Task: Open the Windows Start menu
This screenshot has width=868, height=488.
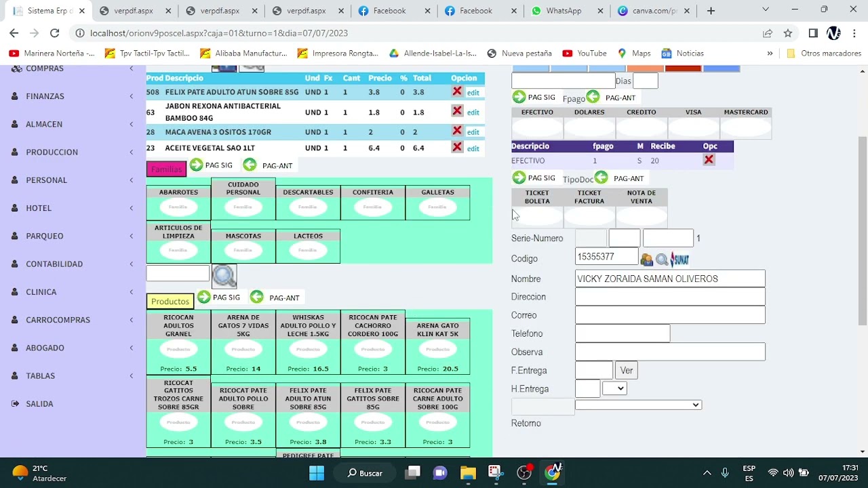Action: (x=317, y=472)
